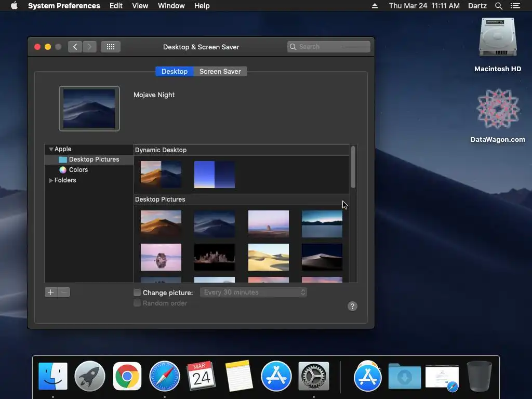Open Safari compass in the Dock

pos(165,376)
